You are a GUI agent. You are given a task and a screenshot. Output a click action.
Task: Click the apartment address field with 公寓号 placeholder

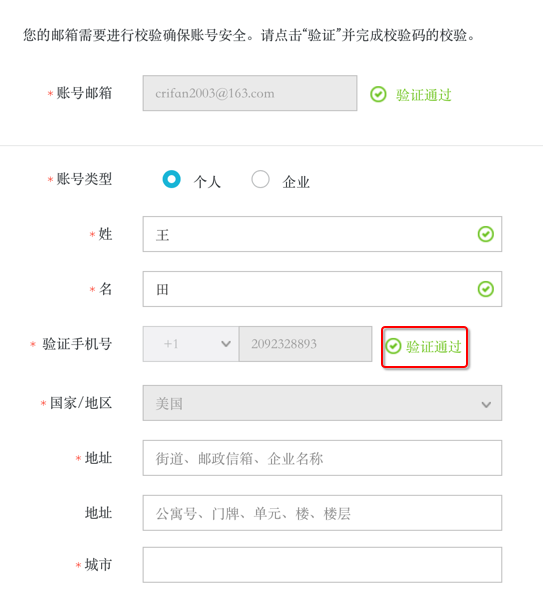tap(322, 513)
